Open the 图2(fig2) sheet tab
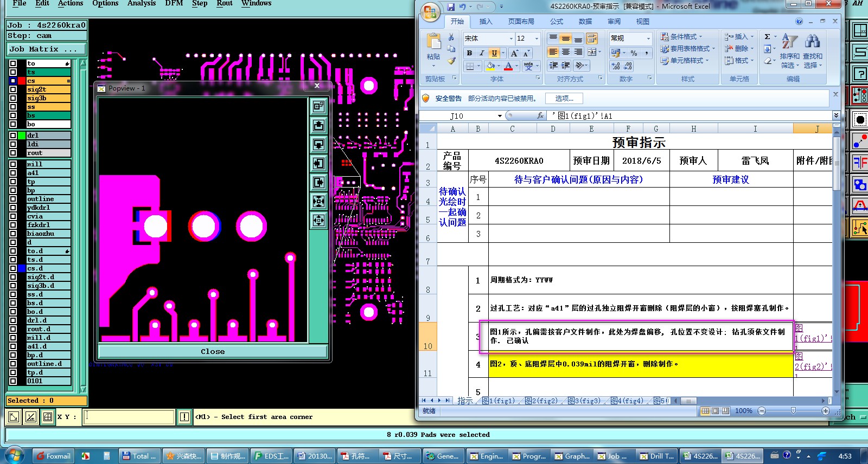The width and height of the screenshot is (868, 464). pos(541,401)
